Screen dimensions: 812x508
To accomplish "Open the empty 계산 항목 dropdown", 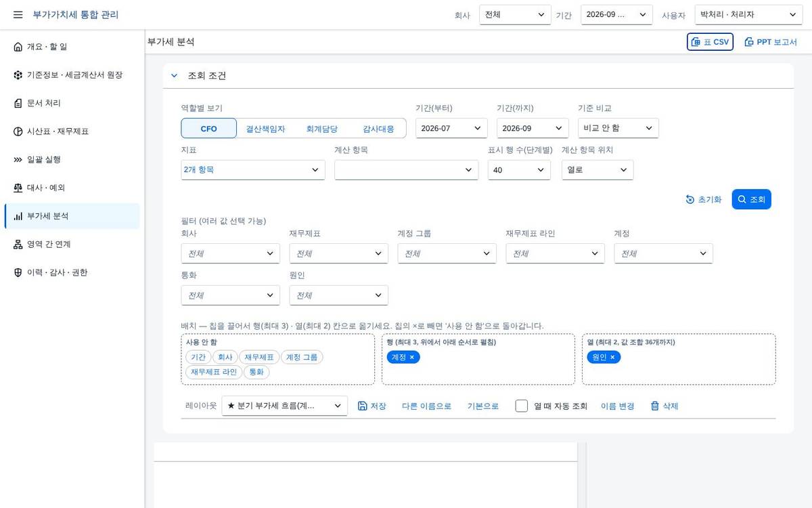I will (x=407, y=170).
